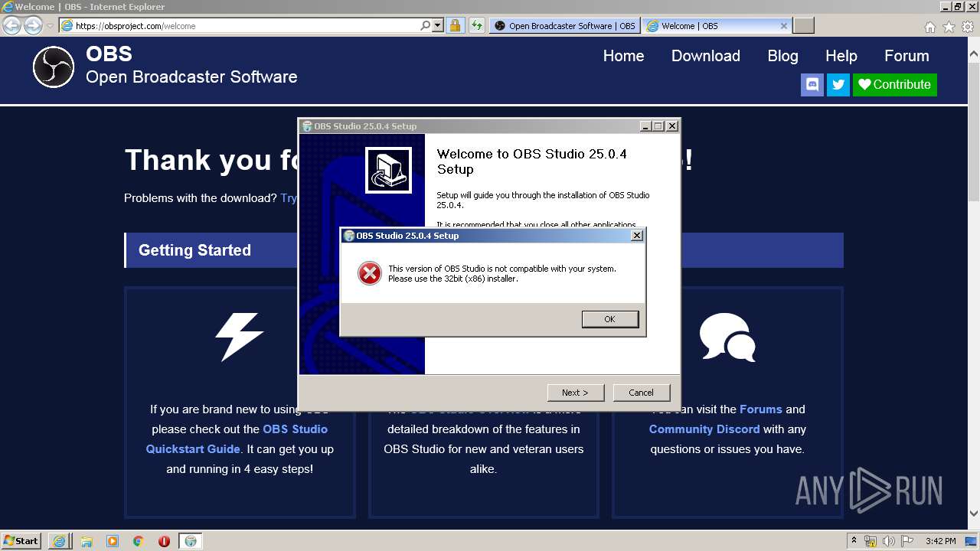Go back with the browser Back button
Screen dimensions: 980x551
tap(12, 25)
